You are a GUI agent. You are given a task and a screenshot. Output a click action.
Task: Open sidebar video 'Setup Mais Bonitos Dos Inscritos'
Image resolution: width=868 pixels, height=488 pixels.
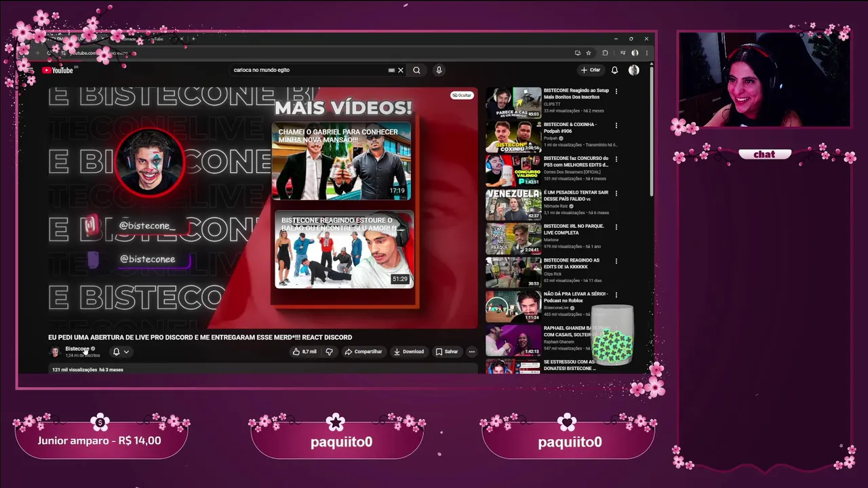click(576, 94)
